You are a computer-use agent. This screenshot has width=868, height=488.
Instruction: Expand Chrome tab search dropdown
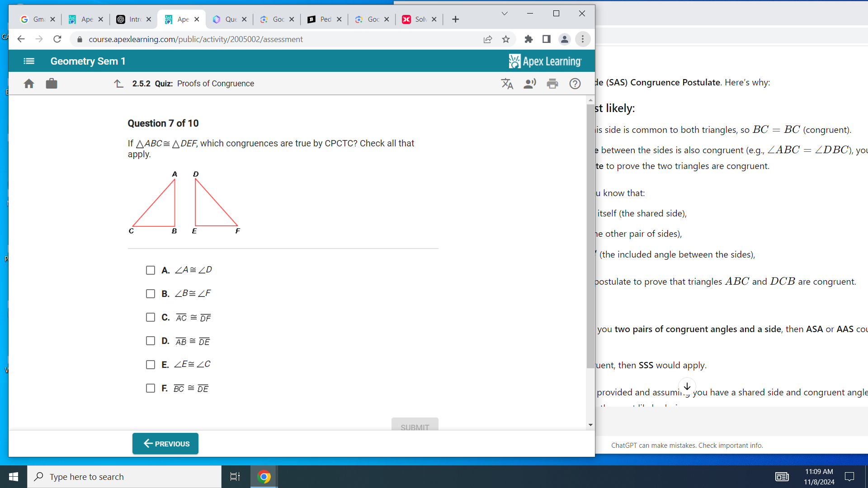[x=505, y=14]
